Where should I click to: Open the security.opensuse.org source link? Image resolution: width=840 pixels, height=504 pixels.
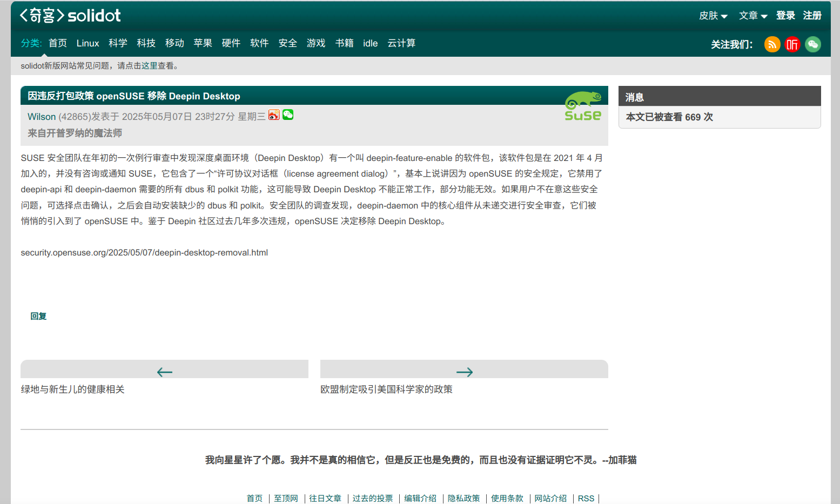[144, 252]
